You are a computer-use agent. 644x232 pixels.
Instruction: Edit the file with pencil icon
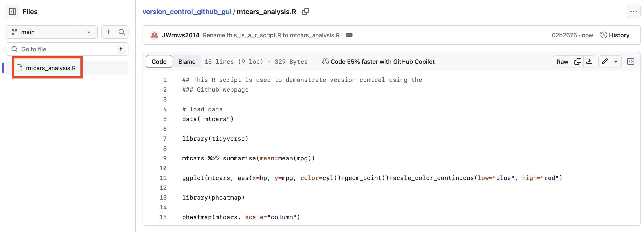tap(605, 61)
